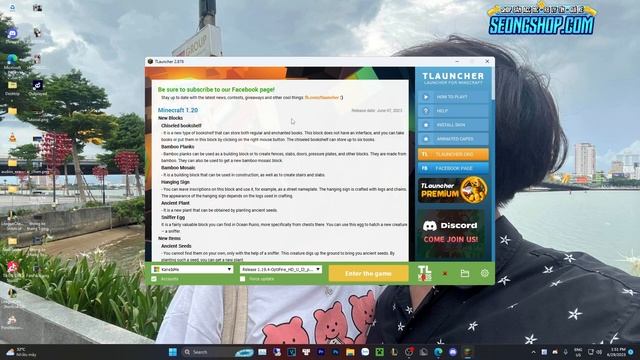Open TLauncher settings gear icon

[x=484, y=273]
